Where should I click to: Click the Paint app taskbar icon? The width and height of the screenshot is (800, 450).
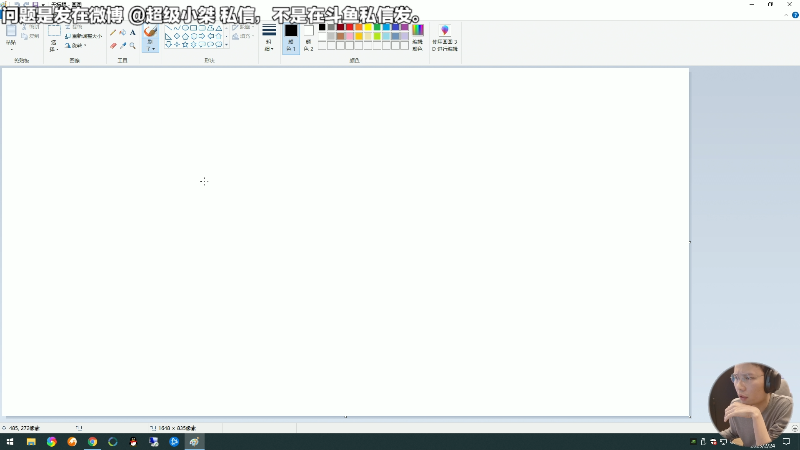coord(194,442)
